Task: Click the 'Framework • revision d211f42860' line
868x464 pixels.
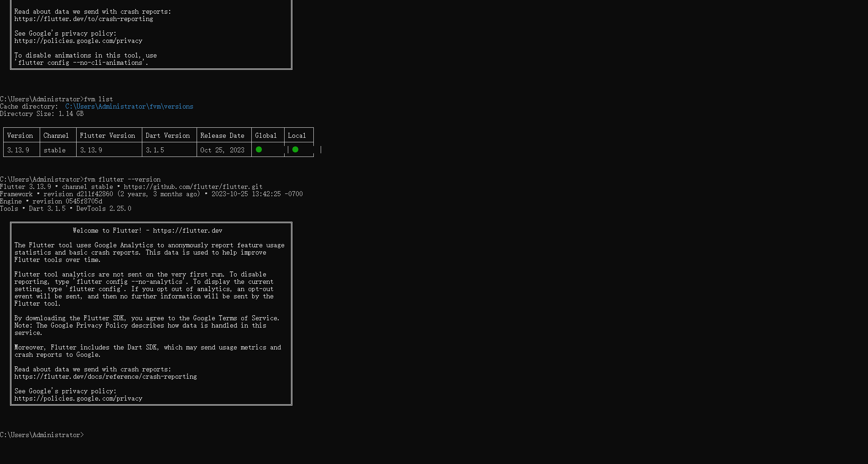Action: pyautogui.click(x=151, y=194)
